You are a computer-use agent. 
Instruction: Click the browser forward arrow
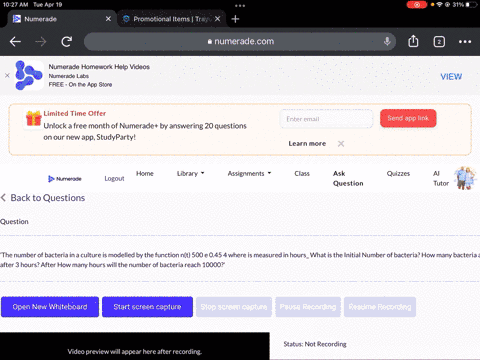point(41,42)
